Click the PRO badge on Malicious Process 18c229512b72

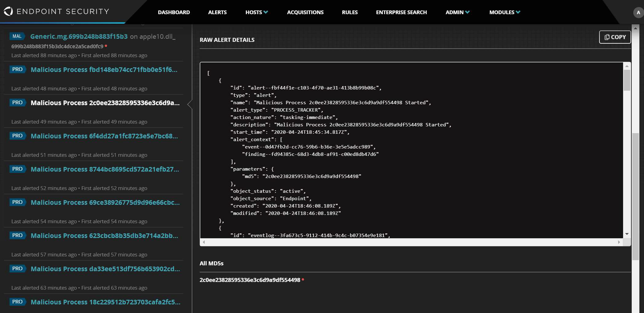[x=18, y=302]
